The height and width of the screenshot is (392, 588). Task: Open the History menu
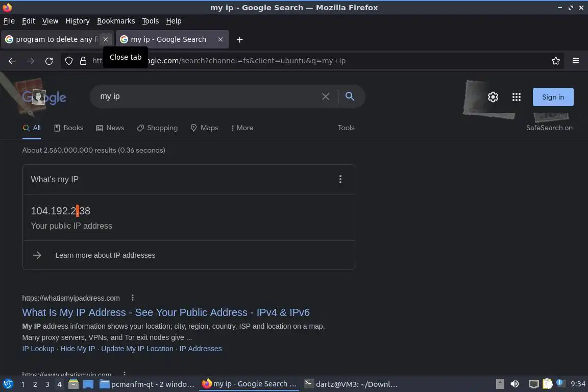pos(78,21)
